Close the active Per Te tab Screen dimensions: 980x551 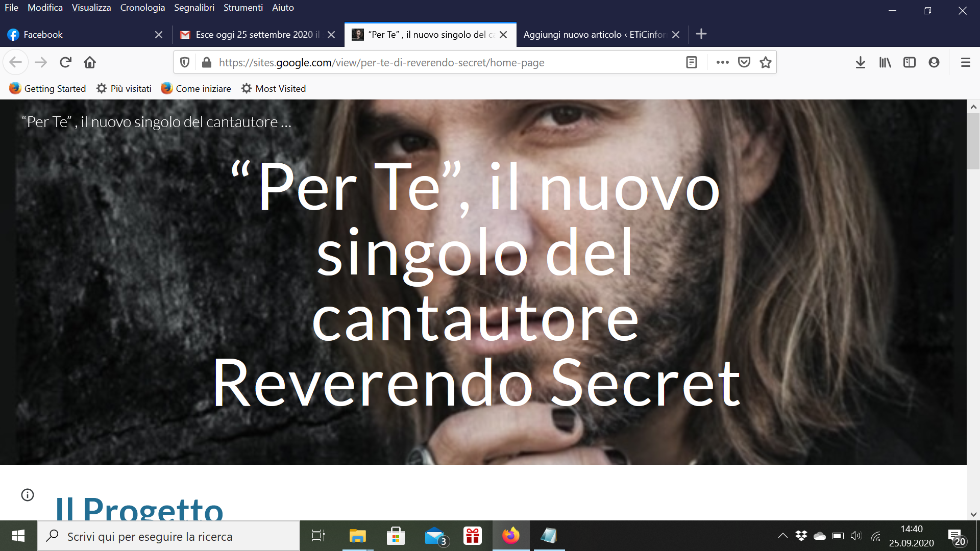coord(503,35)
